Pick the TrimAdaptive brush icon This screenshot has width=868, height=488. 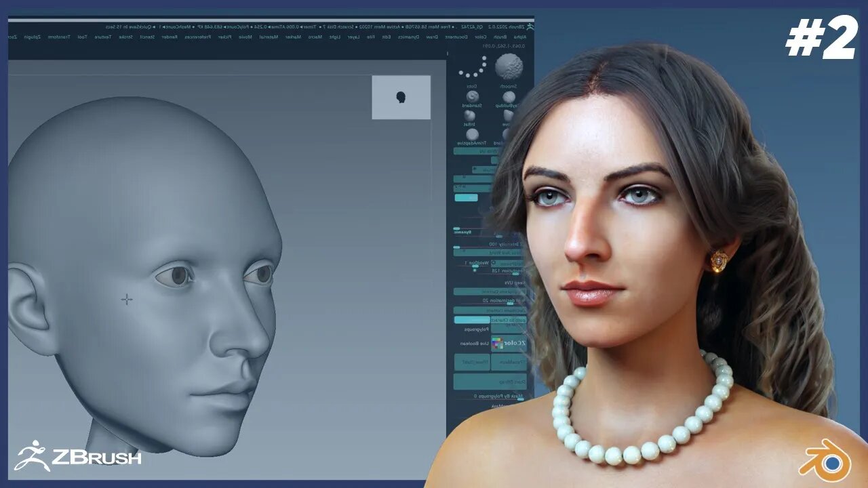coord(473,134)
